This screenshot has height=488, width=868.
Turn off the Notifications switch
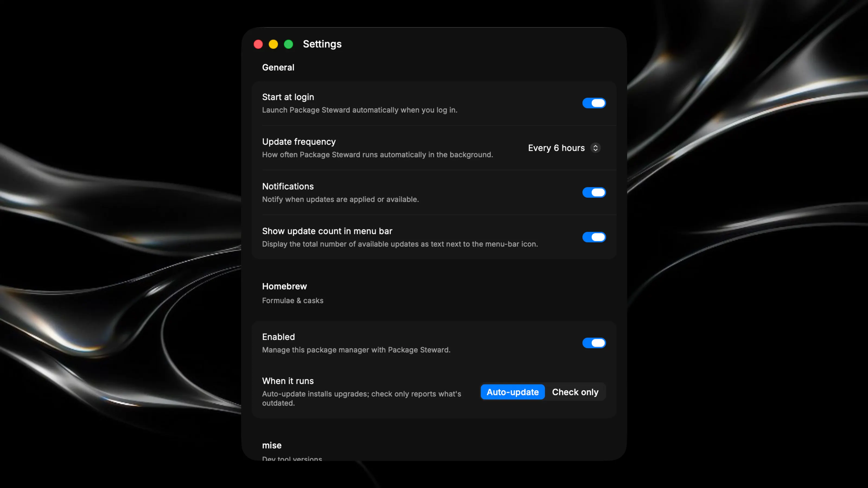pyautogui.click(x=594, y=192)
